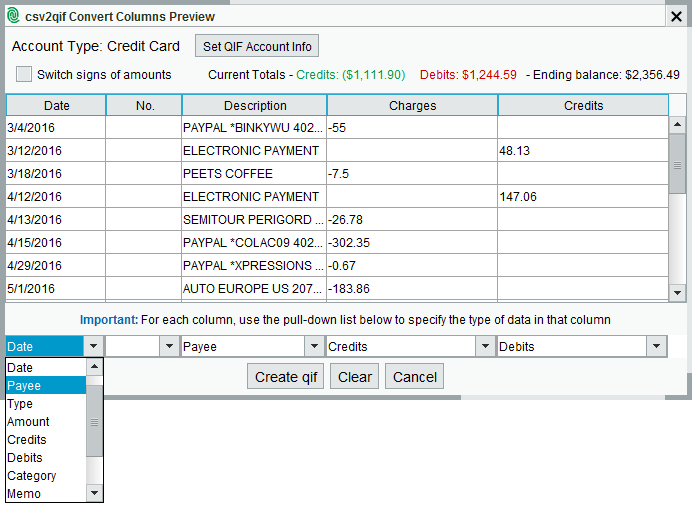
Task: Choose Memo from the dropdown list
Action: click(x=46, y=494)
